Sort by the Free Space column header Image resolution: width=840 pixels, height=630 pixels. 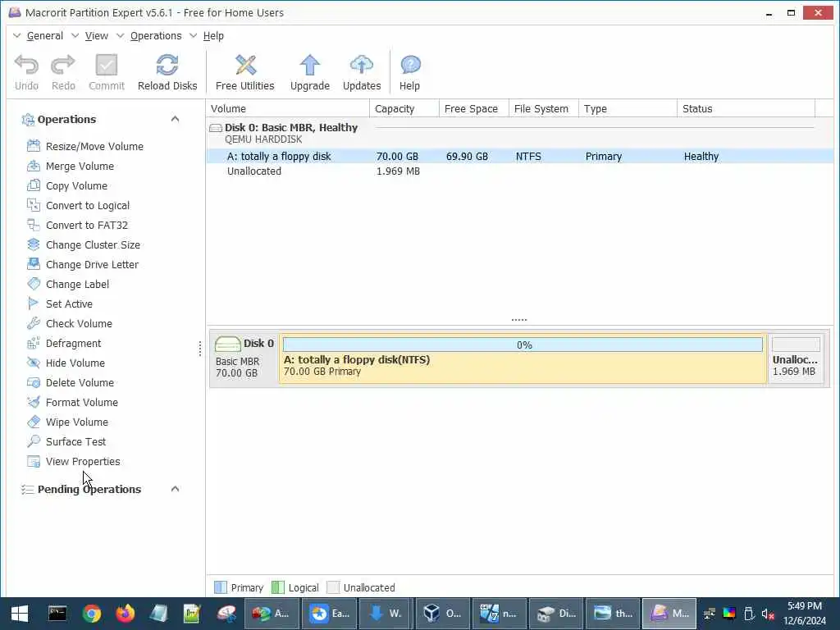coord(474,109)
